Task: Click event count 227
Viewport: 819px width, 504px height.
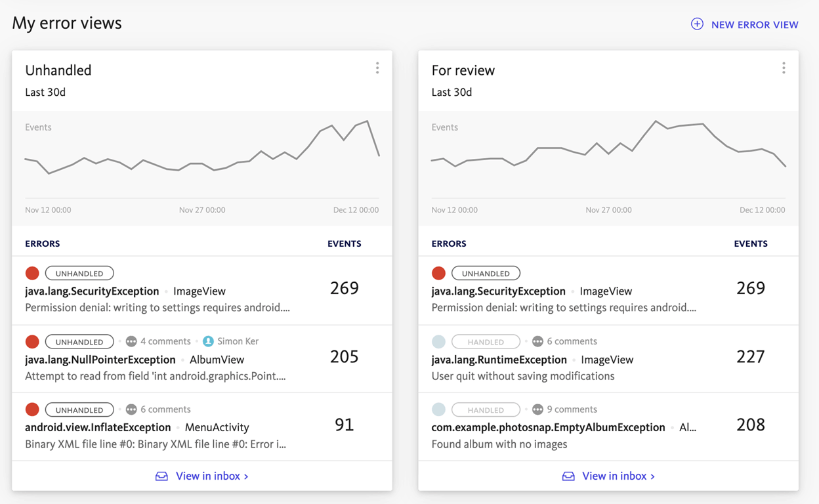Action: pyautogui.click(x=751, y=356)
